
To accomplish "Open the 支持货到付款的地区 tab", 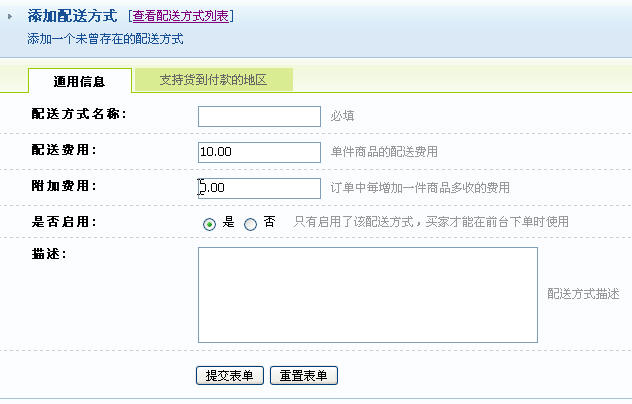I will click(213, 79).
